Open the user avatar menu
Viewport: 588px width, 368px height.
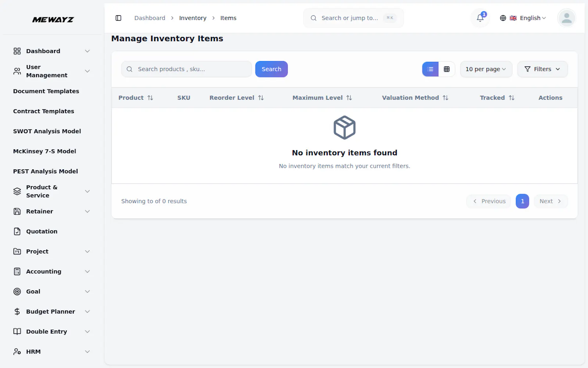point(566,18)
